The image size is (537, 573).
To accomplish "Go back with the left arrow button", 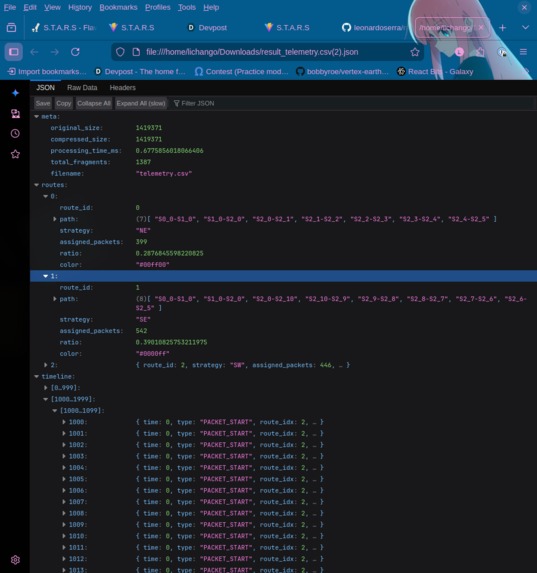I will tap(34, 52).
